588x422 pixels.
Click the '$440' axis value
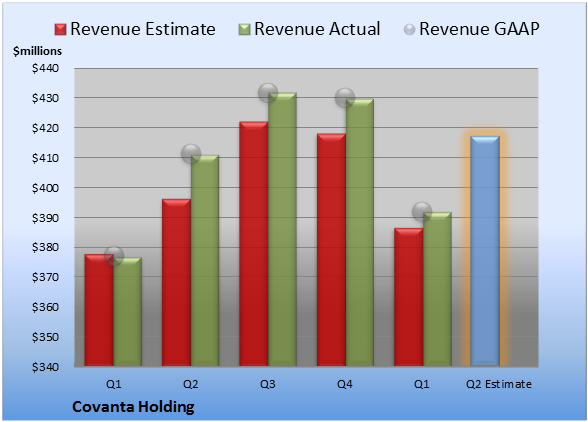point(45,68)
